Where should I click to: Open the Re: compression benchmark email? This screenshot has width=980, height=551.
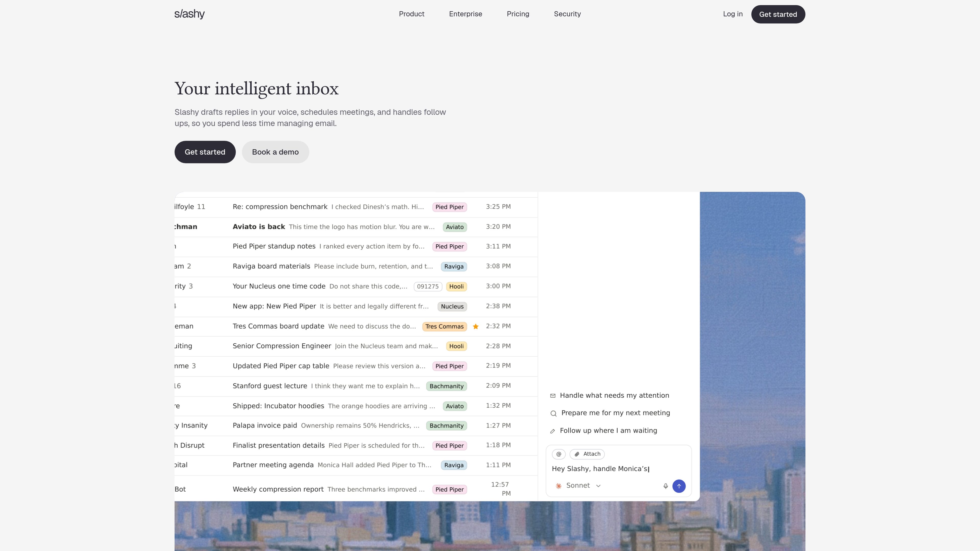point(356,207)
